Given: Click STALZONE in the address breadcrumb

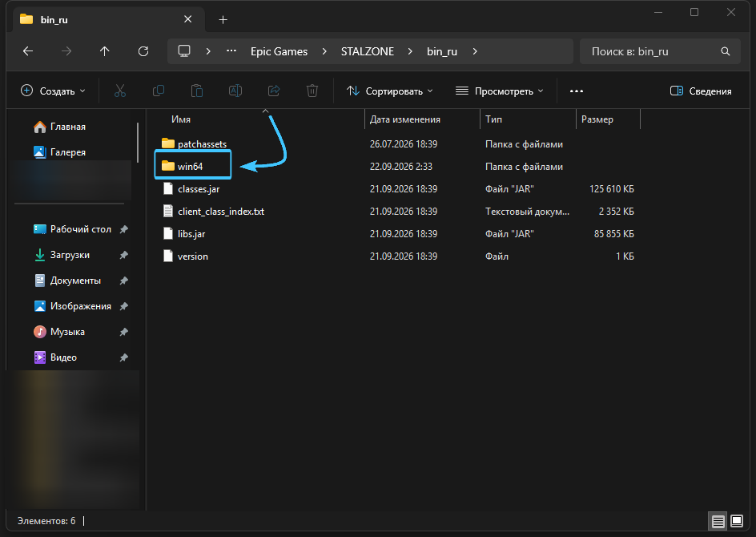Looking at the screenshot, I should (368, 51).
